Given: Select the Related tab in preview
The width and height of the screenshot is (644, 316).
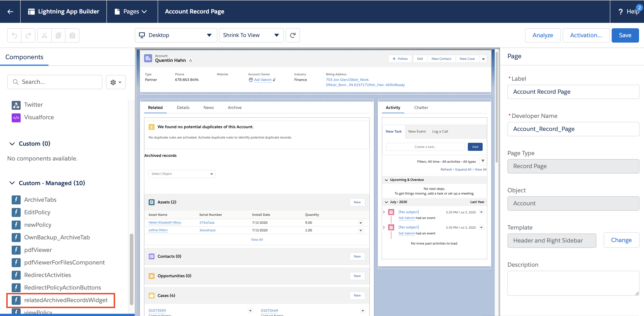Looking at the screenshot, I should 155,107.
